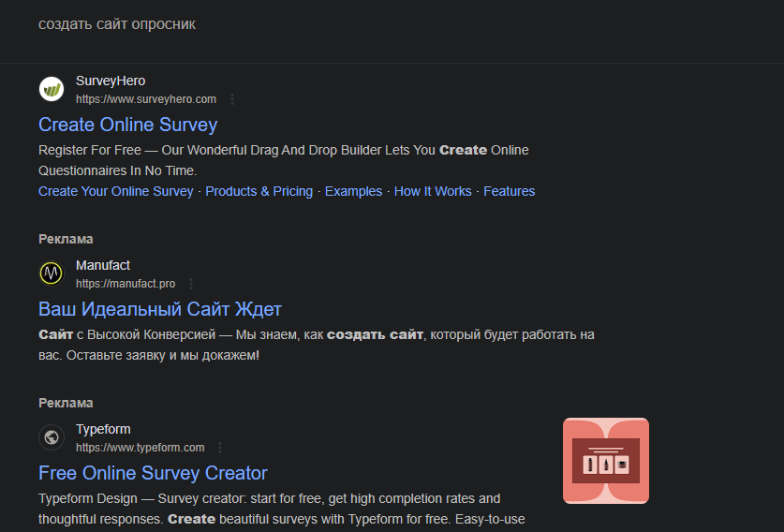The image size is (784, 532).
Task: Follow the "Create Your Online Survey" sitelink
Action: [x=115, y=191]
